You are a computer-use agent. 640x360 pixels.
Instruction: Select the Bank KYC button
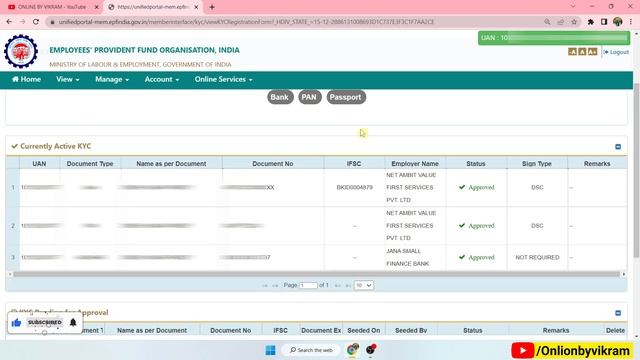pyautogui.click(x=280, y=97)
